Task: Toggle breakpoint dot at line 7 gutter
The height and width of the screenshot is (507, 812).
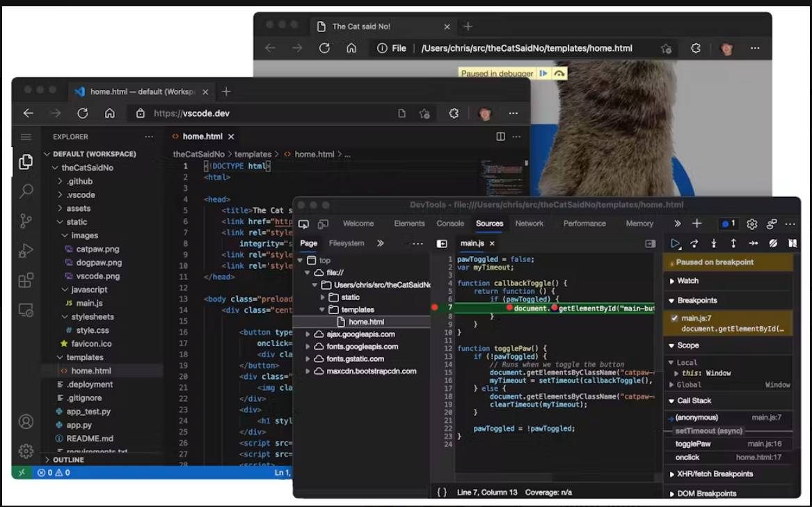Action: click(x=434, y=307)
